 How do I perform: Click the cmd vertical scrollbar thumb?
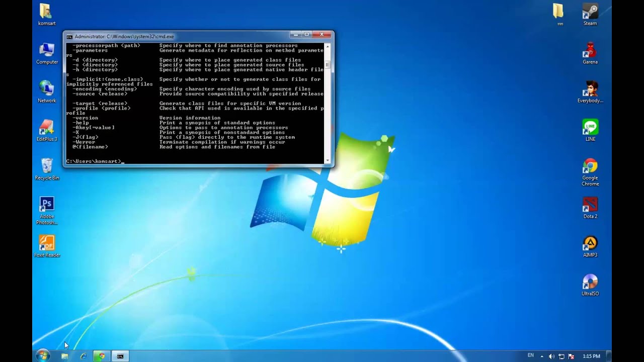(328, 65)
